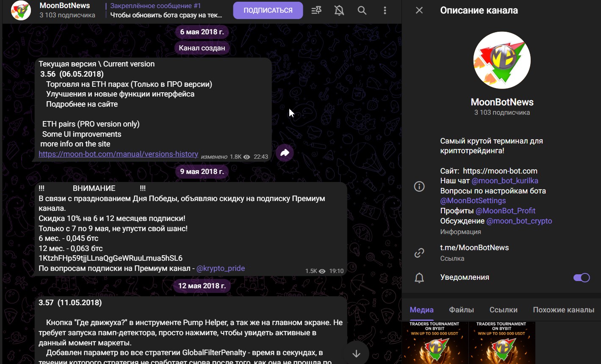The width and height of the screenshot is (601, 364).
Task: Open the @krypto_pride mention link
Action: pos(221,268)
